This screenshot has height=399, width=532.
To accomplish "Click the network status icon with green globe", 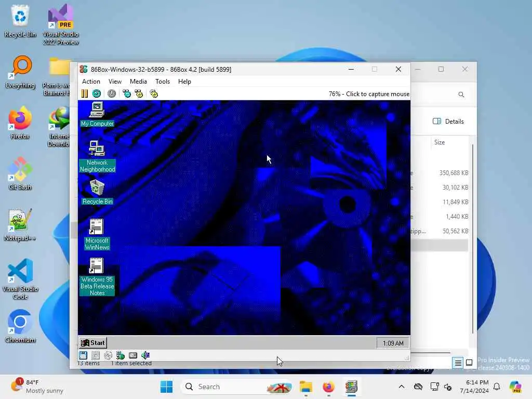I will 121,355.
